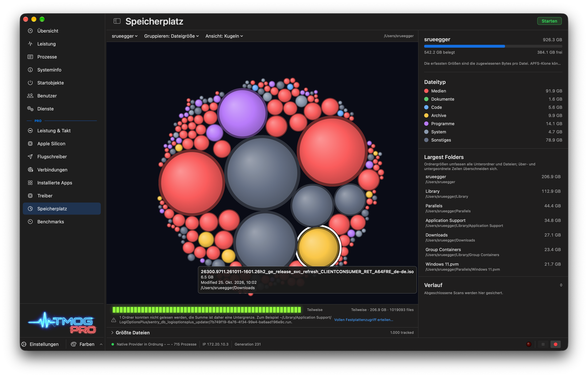Click the Starten button
588x377 pixels.
(x=549, y=21)
